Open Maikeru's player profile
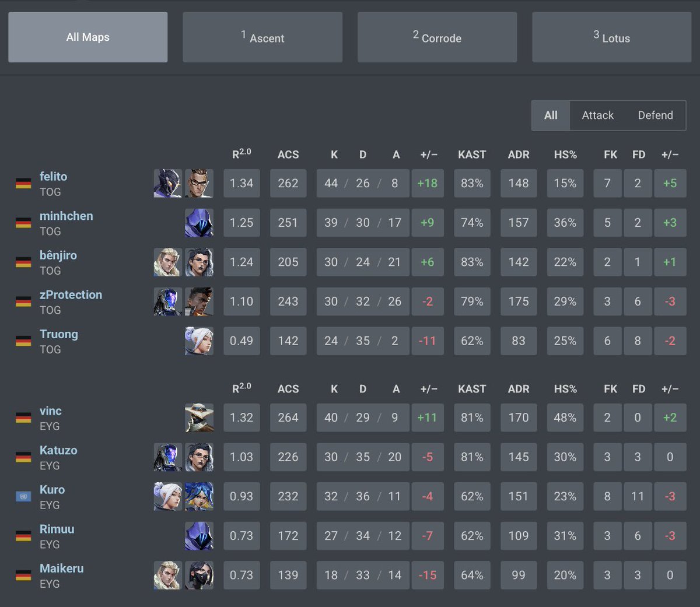 (x=61, y=568)
